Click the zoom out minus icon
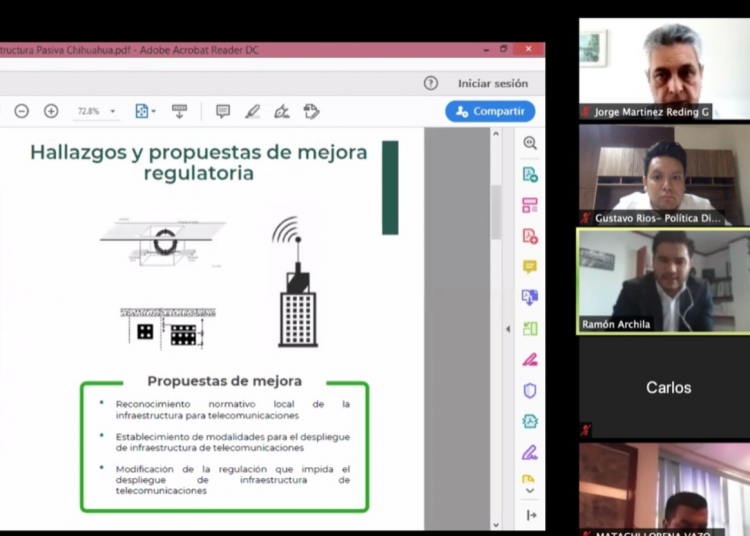The image size is (750, 536). pos(21,111)
